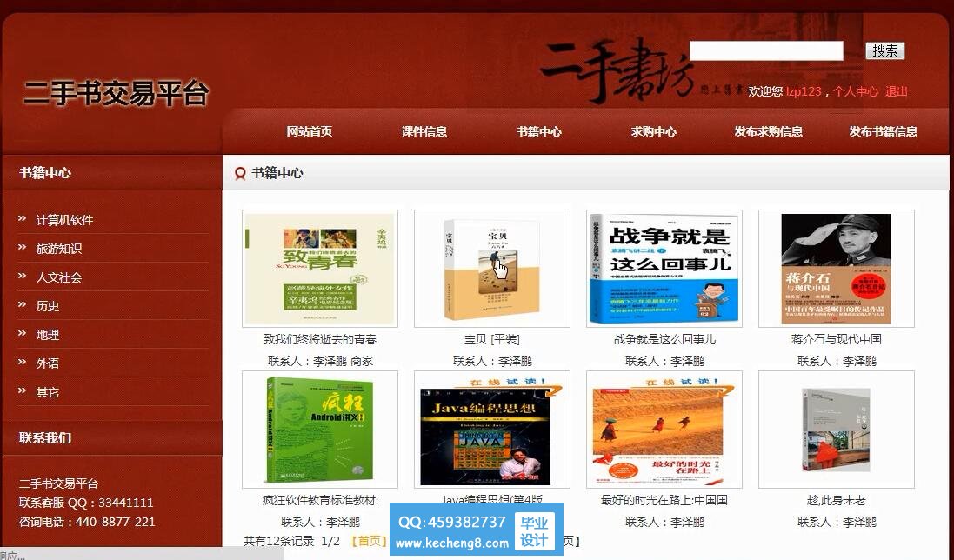The width and height of the screenshot is (954, 560).
Task: Click the 共有12条记录 1/2 record count
Action: coord(291,541)
